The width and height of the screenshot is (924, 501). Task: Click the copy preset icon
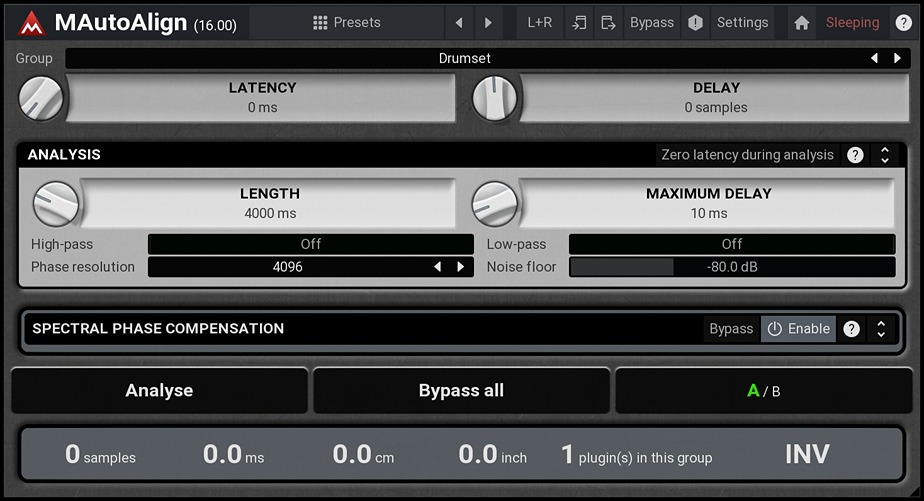click(579, 22)
